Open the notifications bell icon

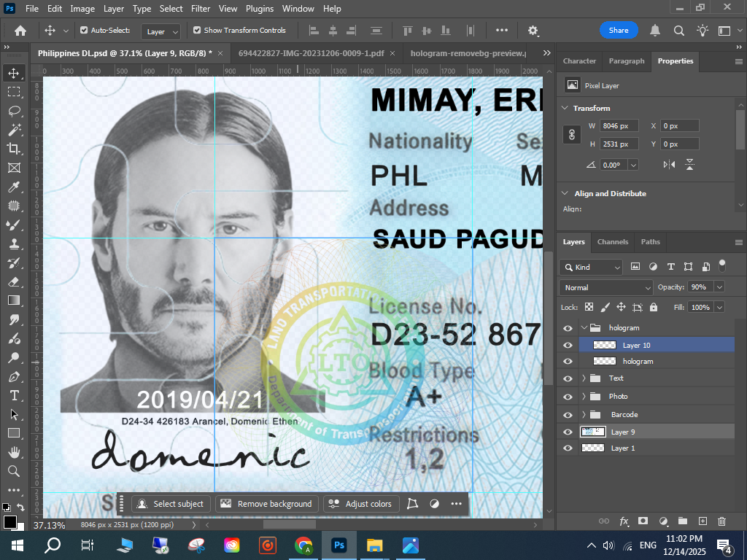pyautogui.click(x=655, y=31)
